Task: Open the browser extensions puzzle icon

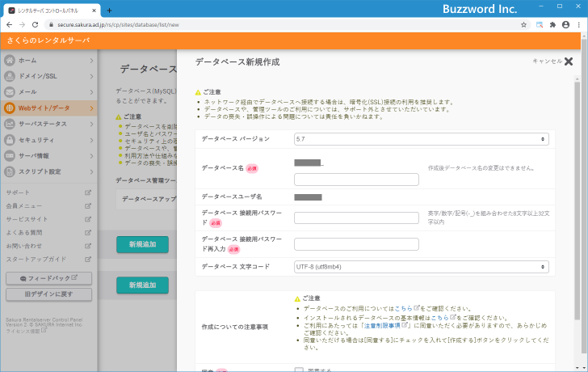Action: click(x=552, y=25)
